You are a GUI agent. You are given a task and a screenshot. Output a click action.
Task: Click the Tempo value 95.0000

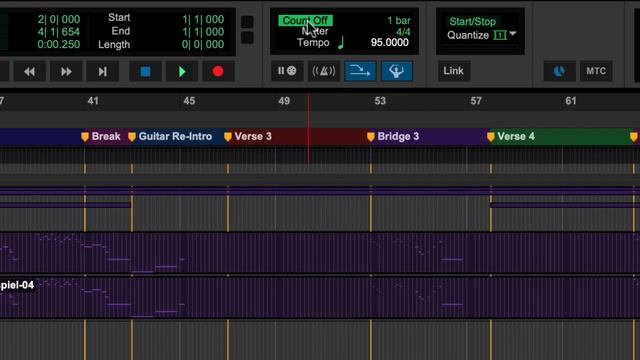[x=389, y=42]
